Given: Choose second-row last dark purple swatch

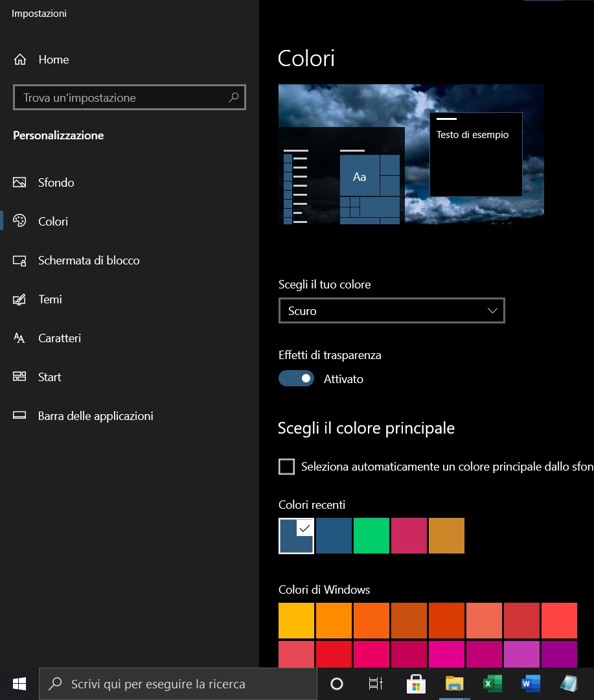Looking at the screenshot, I should 559,655.
